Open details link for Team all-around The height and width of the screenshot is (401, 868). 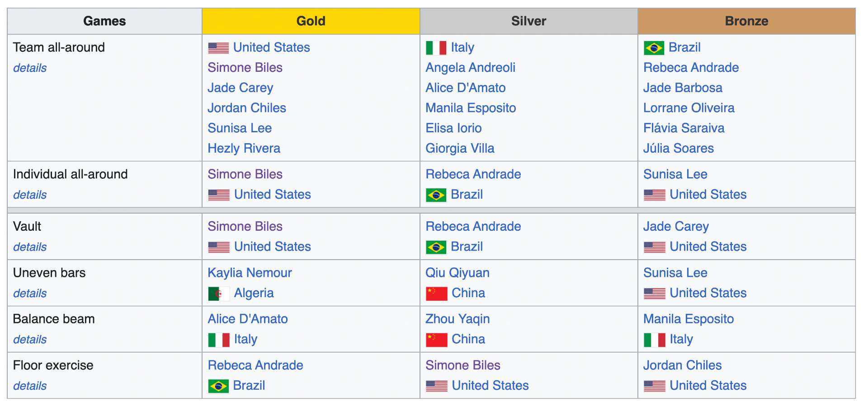coord(30,68)
